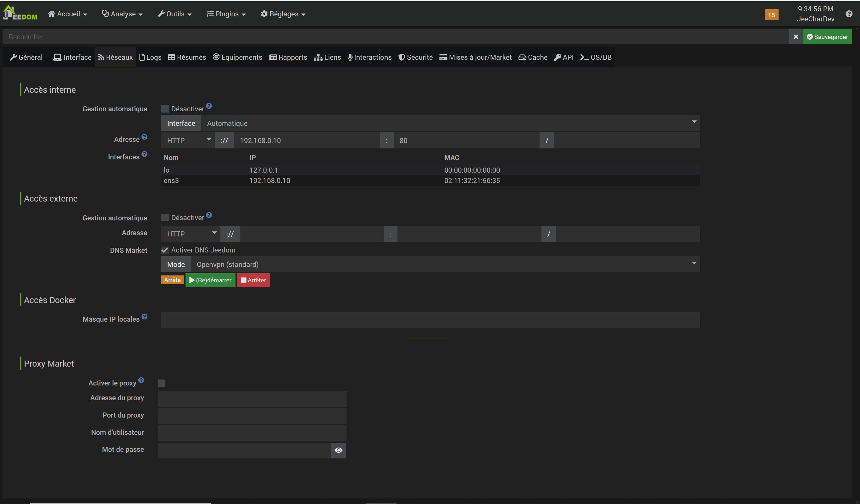Open external access HTTP protocol dropdown
Screen dimensions: 860x504
coord(191,234)
